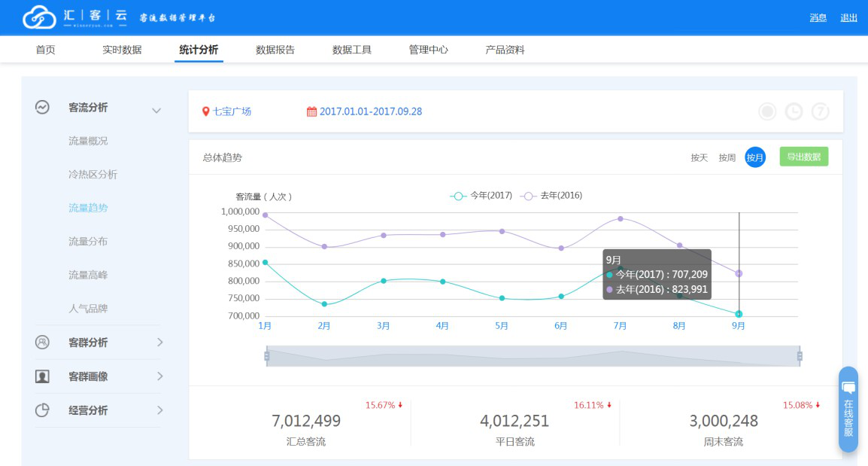Click the 16.11% decrease indicator
The height and width of the screenshot is (466, 868).
[592, 405]
